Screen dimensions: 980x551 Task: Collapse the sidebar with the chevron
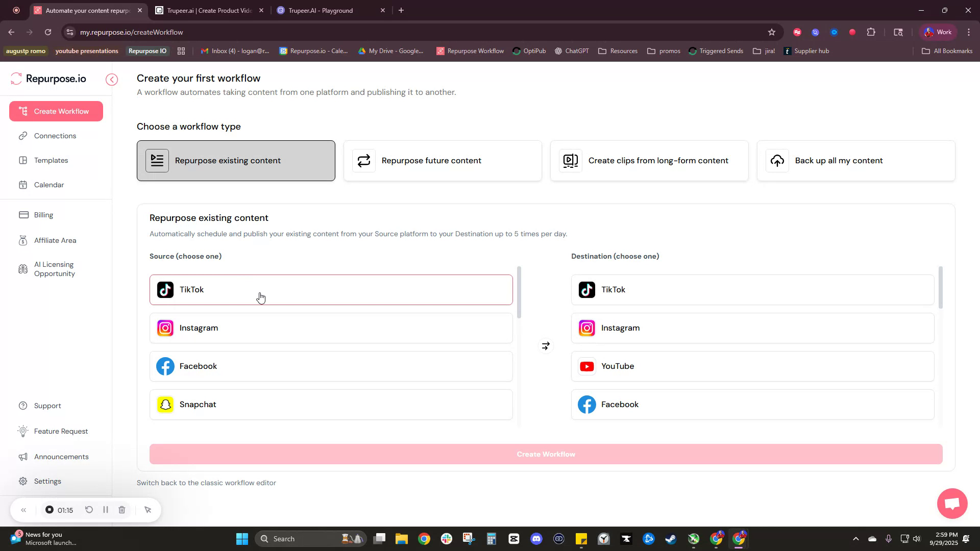click(x=112, y=80)
